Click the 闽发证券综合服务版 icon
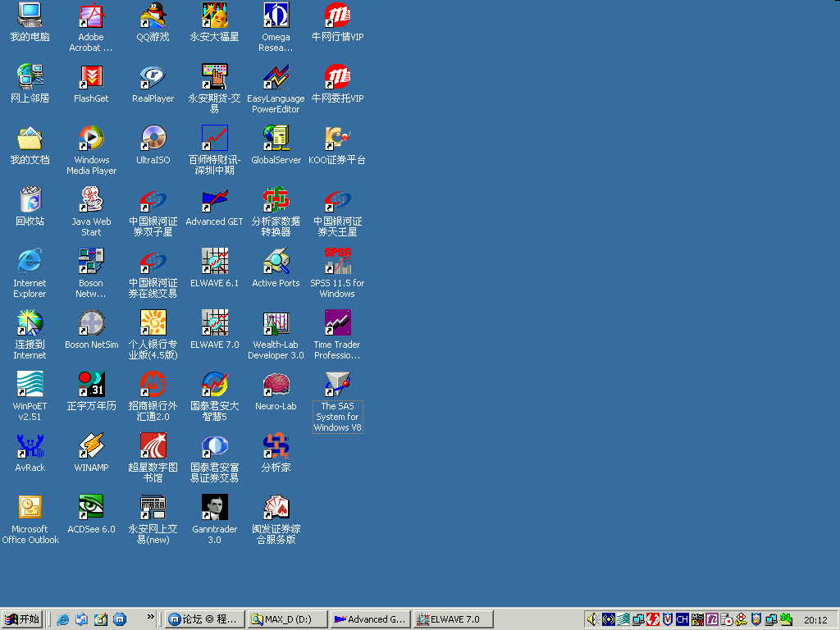 pos(276,508)
